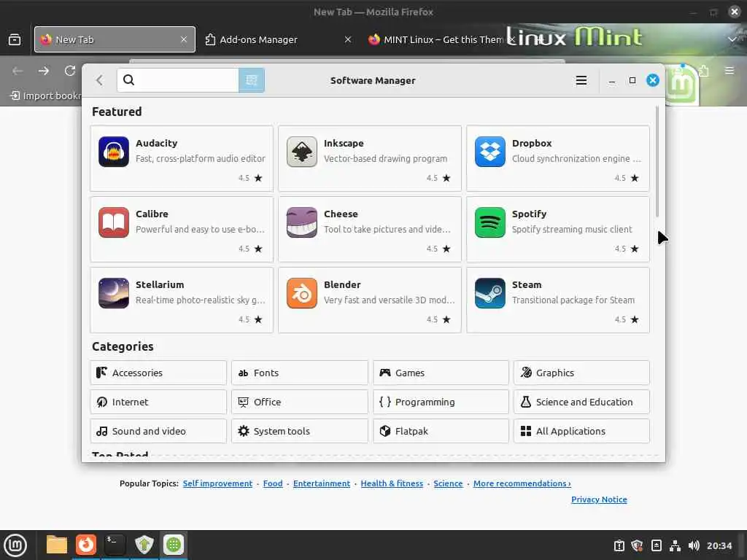The height and width of the screenshot is (560, 747).
Task: Switch to Firefox in the taskbar
Action: [x=86, y=545]
